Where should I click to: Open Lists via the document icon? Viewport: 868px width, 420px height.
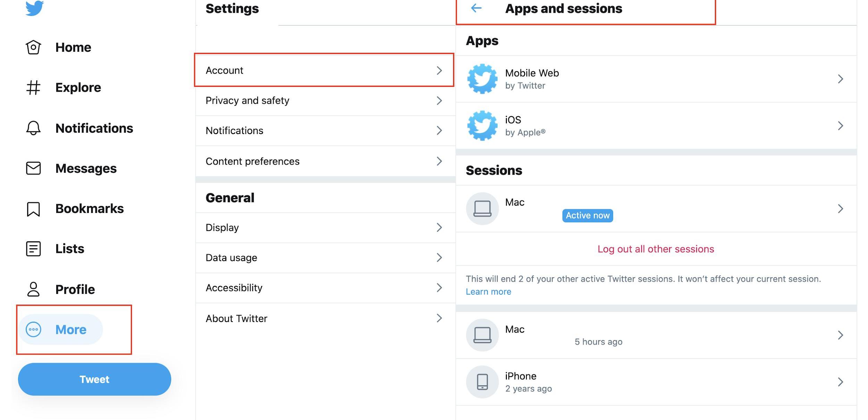tap(33, 249)
